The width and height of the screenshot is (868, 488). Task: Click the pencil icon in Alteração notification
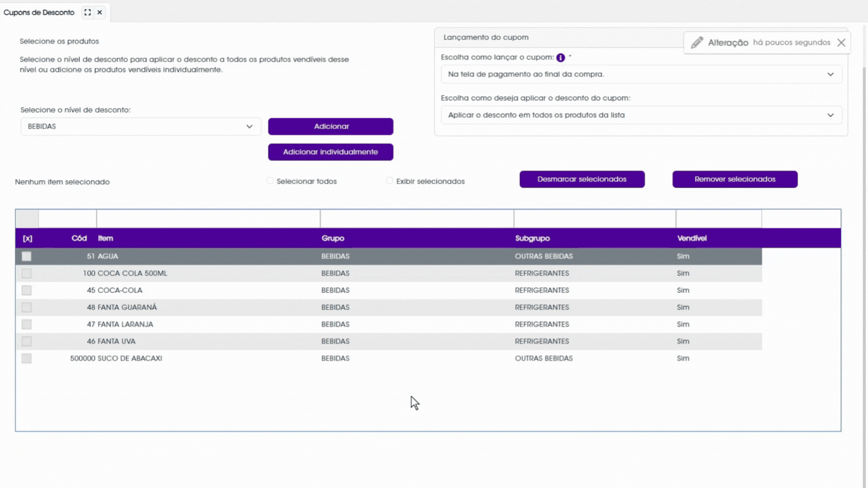(697, 42)
